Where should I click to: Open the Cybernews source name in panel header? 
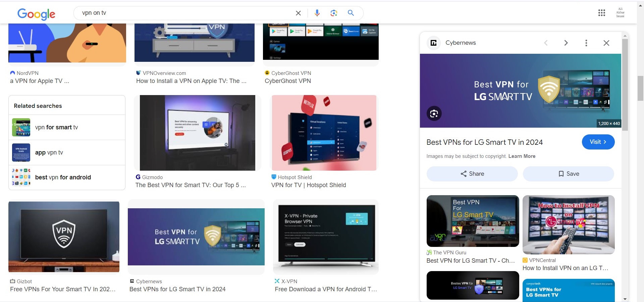(461, 43)
